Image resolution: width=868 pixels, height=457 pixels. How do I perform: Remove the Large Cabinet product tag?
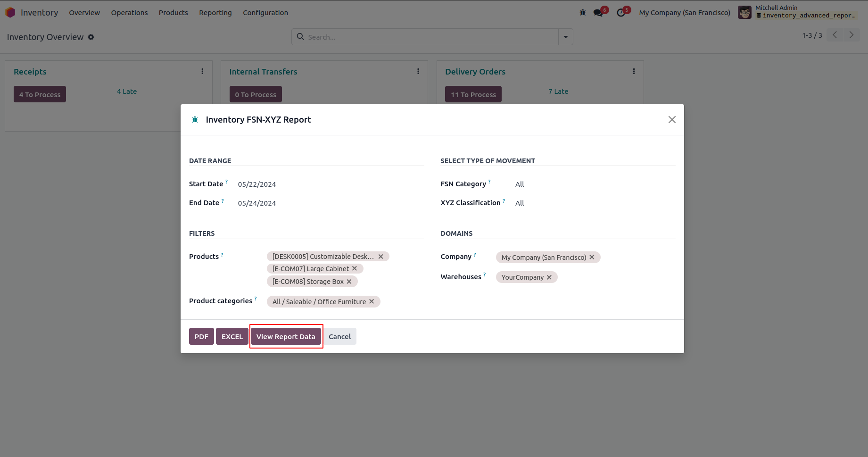[355, 268]
